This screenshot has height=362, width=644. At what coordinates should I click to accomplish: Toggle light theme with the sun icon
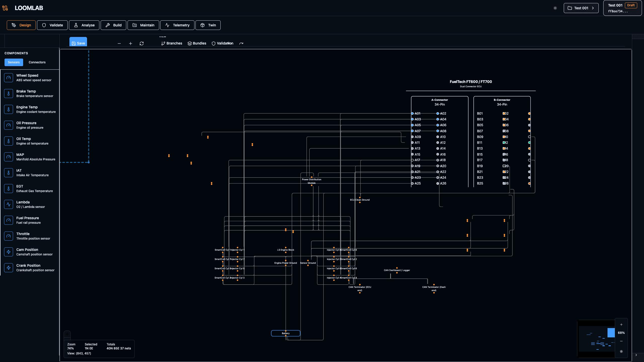click(555, 8)
